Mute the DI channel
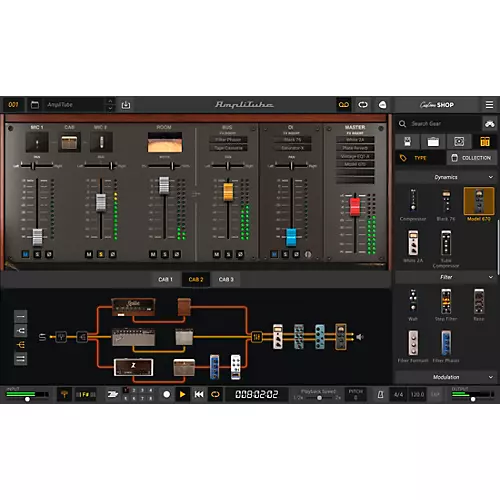500x500 pixels. coord(274,254)
